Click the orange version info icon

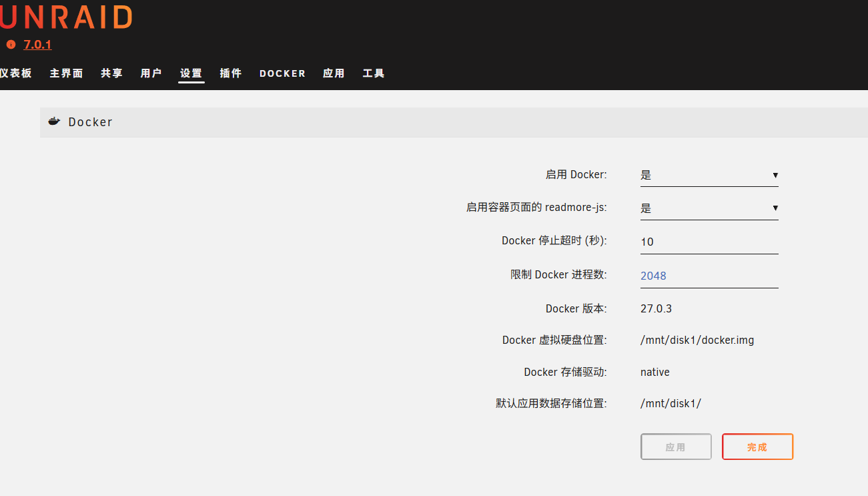pyautogui.click(x=11, y=45)
